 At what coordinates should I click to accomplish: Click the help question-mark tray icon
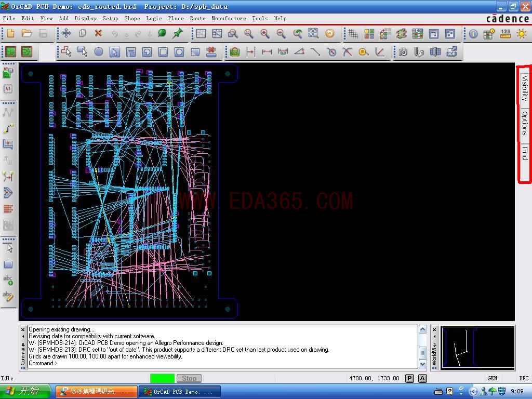449,392
